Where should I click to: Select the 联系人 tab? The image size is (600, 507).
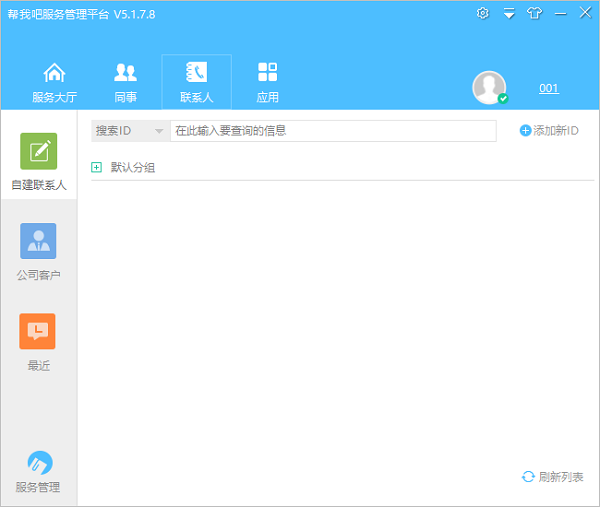196,82
